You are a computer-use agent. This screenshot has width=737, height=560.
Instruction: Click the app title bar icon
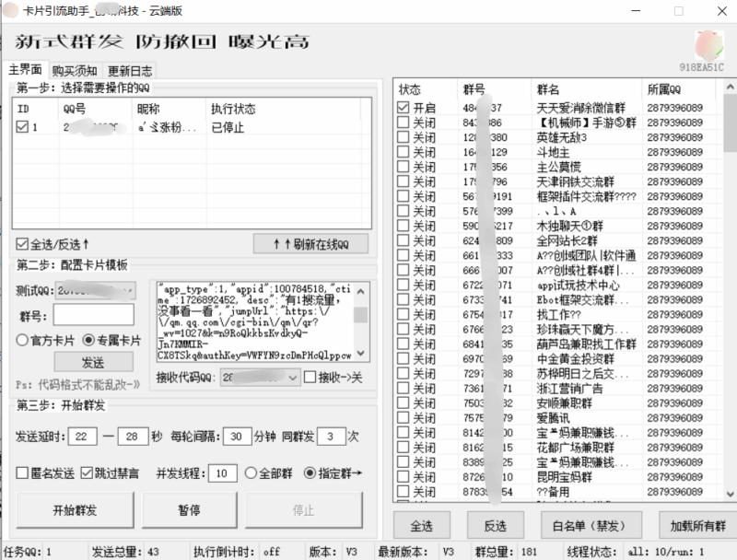[10, 10]
